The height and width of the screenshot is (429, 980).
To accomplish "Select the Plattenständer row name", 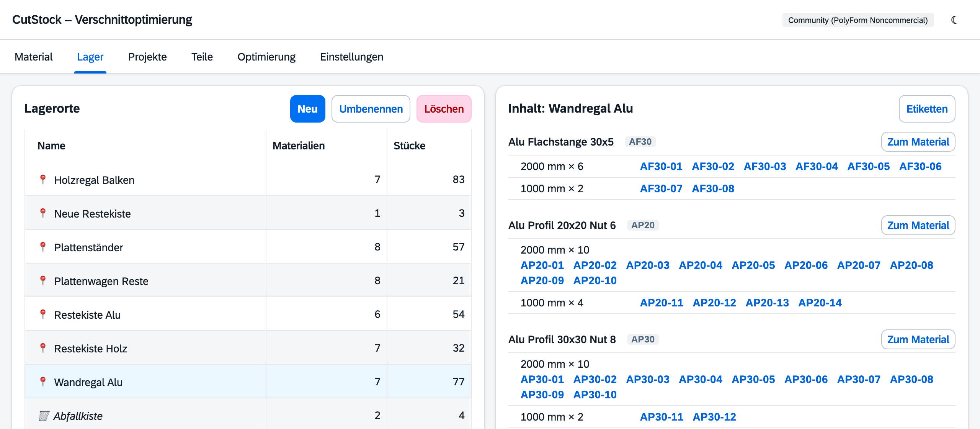I will coord(88,247).
